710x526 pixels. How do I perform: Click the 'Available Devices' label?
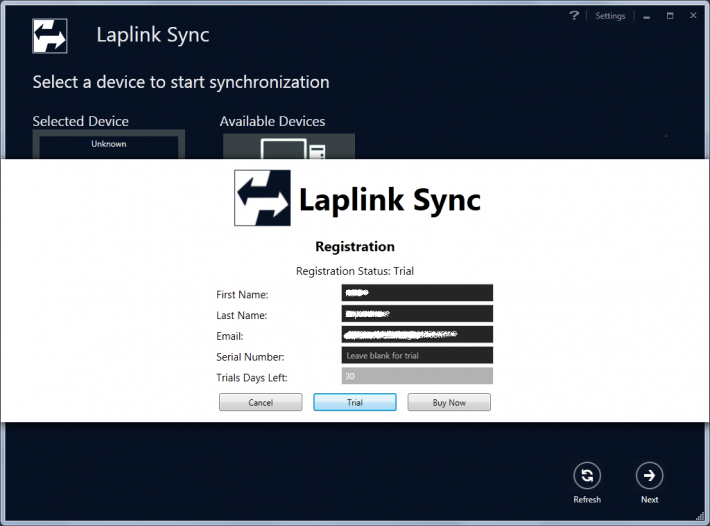[x=272, y=121]
